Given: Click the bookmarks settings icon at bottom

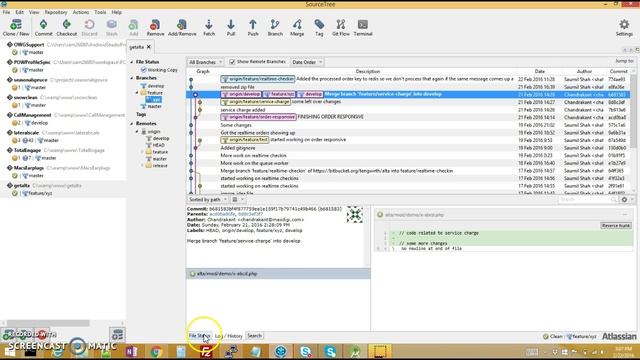Looking at the screenshot, I should coord(117,335).
